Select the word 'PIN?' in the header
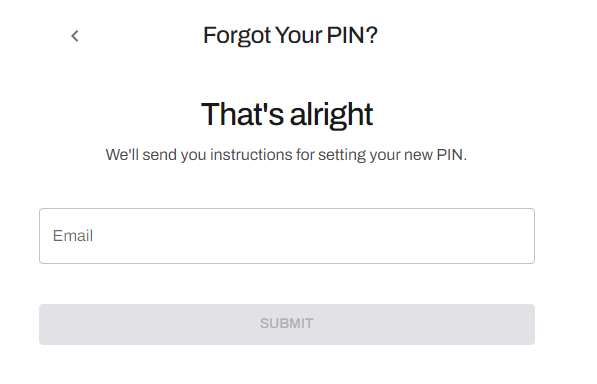 point(352,35)
